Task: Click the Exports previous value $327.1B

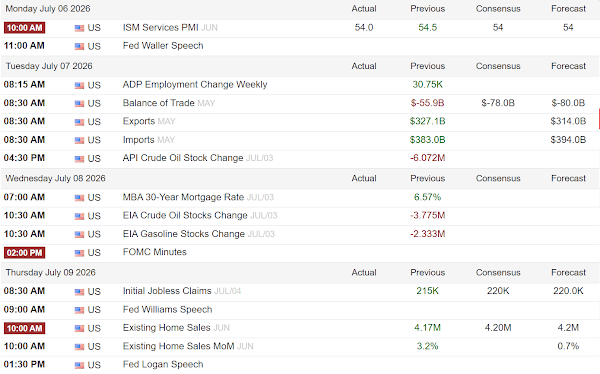Action: tap(427, 121)
